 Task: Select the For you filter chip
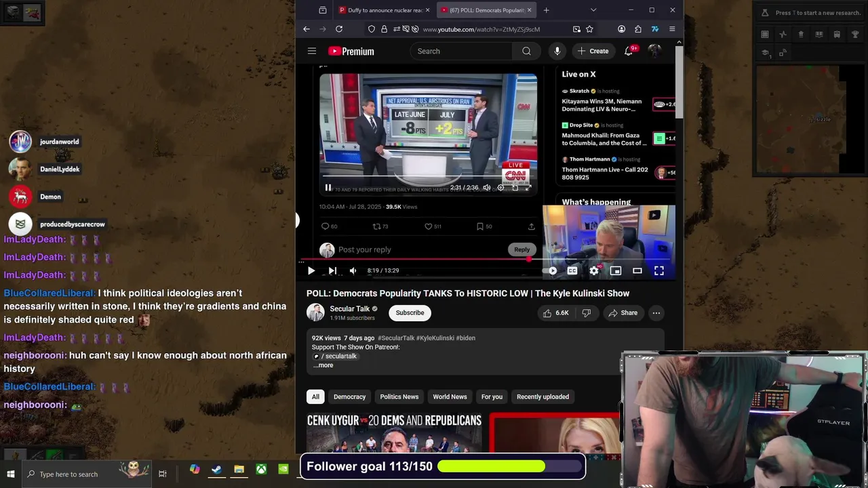(x=492, y=396)
